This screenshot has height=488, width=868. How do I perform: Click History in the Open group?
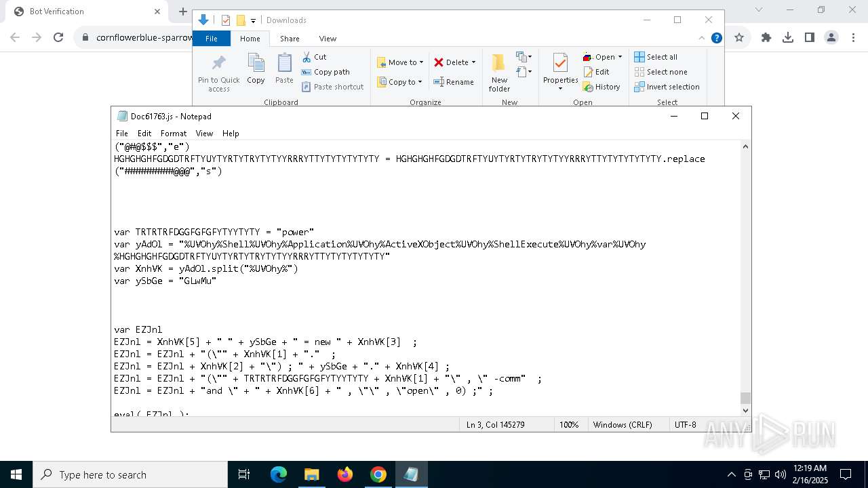(x=601, y=87)
